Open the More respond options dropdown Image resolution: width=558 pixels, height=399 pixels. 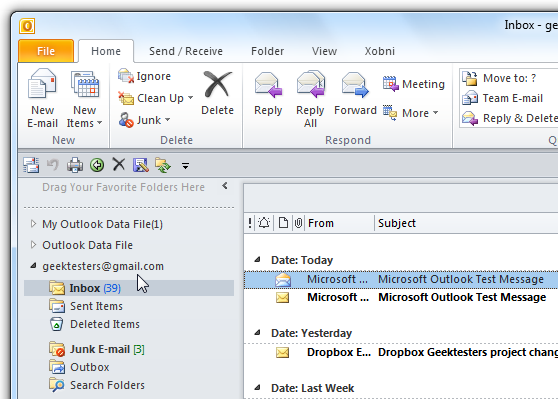[410, 113]
